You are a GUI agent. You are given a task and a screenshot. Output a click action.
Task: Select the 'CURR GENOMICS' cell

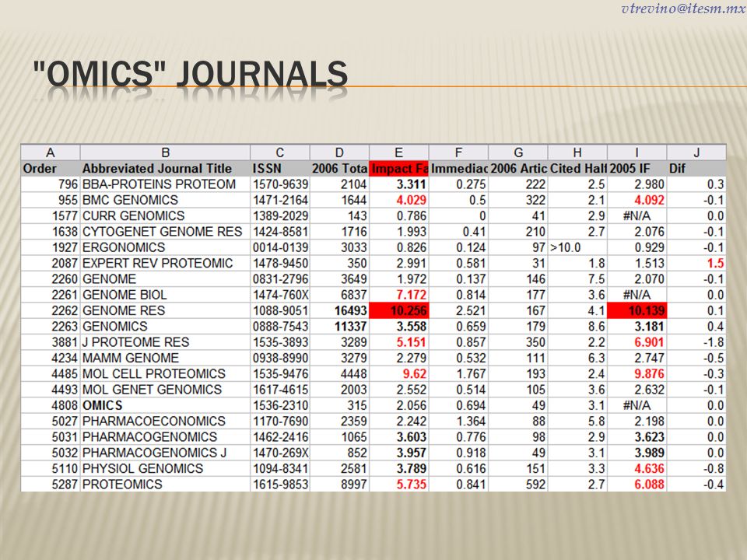pyautogui.click(x=165, y=215)
